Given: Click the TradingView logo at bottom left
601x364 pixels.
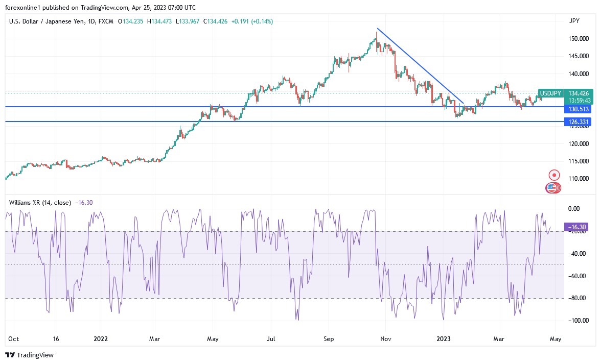Looking at the screenshot, I should pyautogui.click(x=30, y=355).
